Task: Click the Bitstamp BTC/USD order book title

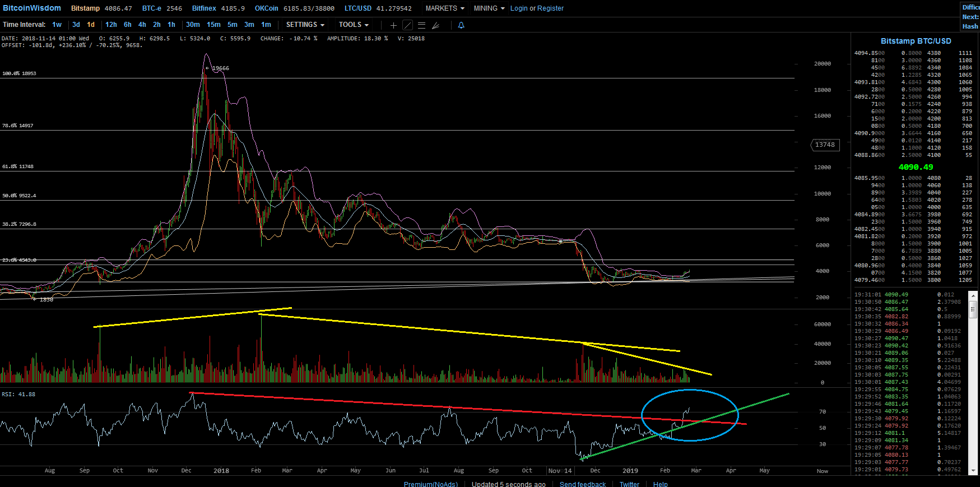Action: [916, 41]
